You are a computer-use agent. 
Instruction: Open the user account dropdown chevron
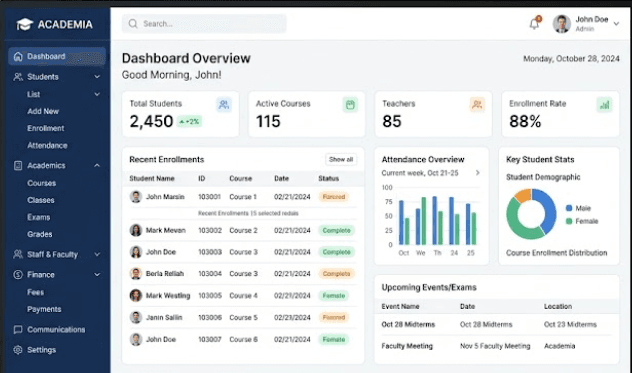(x=616, y=24)
